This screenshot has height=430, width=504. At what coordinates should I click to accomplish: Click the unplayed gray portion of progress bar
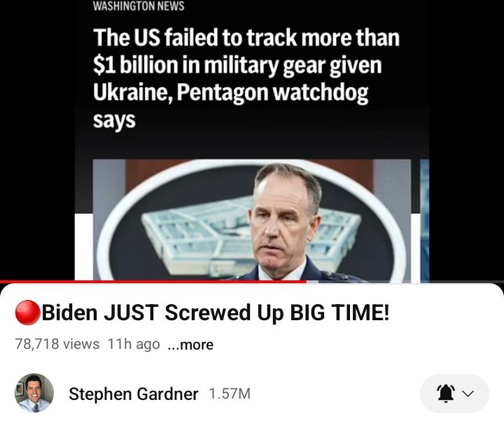pyautogui.click(x=405, y=282)
